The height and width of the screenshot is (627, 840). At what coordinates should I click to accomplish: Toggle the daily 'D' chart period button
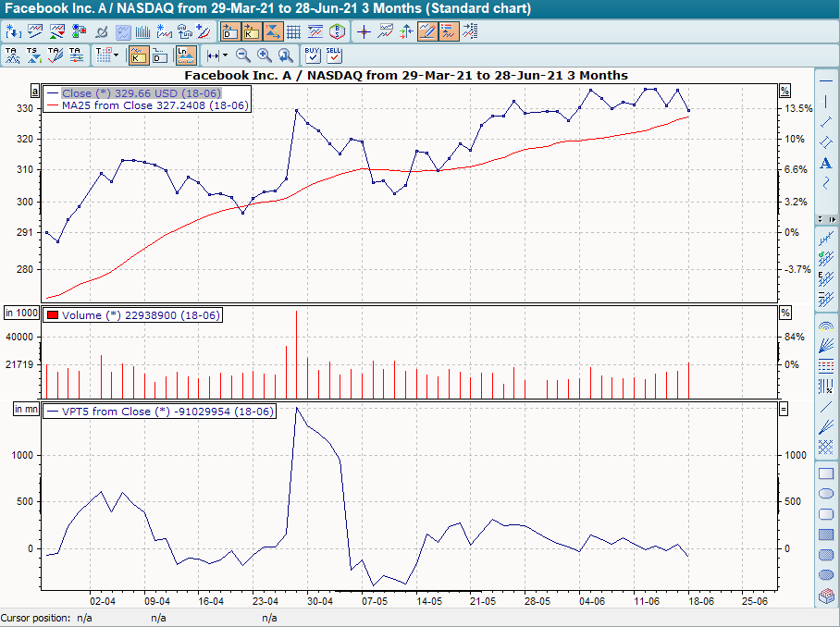[x=159, y=55]
